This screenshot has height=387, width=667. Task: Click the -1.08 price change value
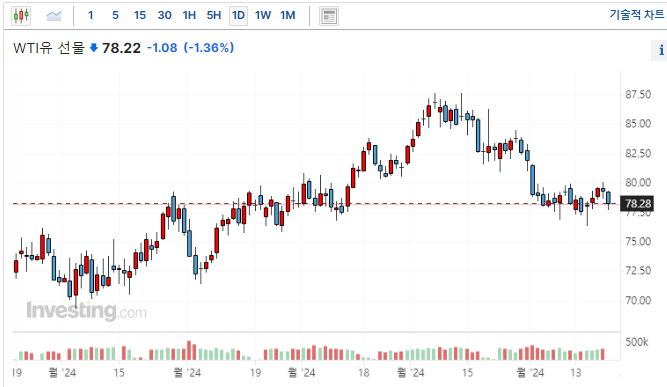162,48
